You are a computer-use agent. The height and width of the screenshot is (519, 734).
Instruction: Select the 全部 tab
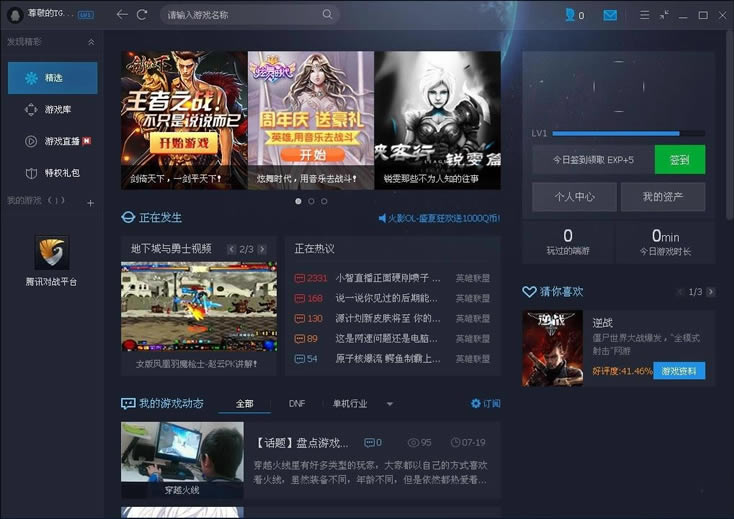click(244, 403)
